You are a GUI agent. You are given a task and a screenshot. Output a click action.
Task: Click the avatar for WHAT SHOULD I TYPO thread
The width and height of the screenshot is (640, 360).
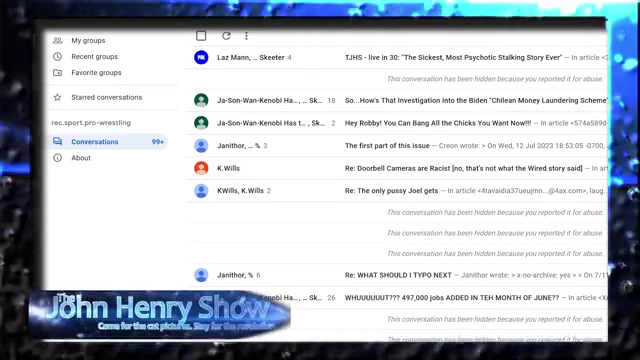[x=201, y=275]
